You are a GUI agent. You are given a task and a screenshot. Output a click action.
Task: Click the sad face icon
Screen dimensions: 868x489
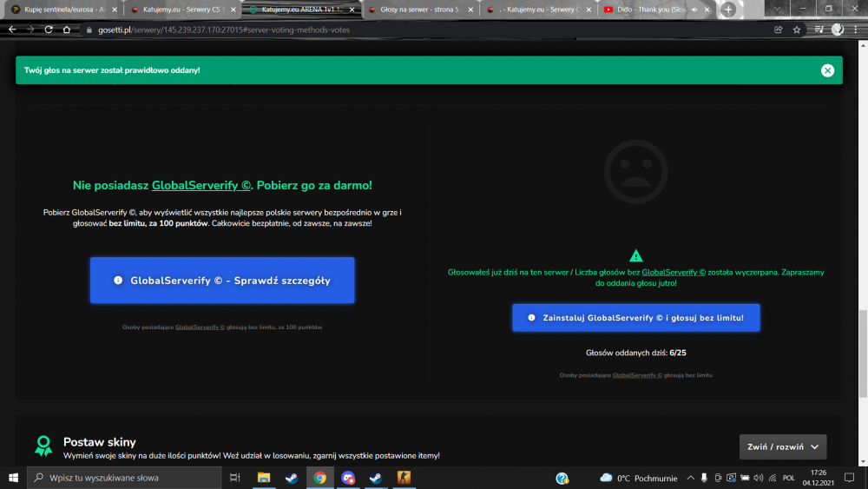coord(635,172)
